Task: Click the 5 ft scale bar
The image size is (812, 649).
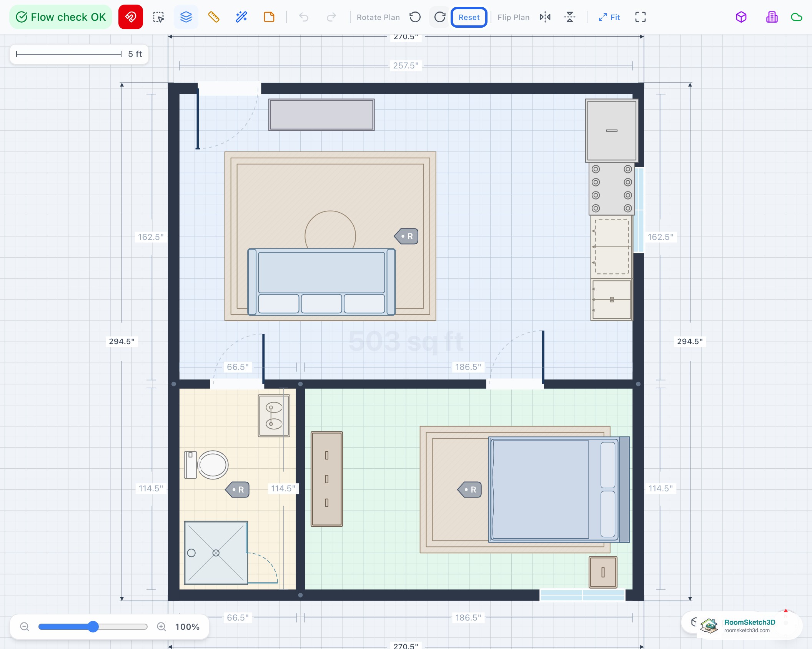Action: (79, 54)
